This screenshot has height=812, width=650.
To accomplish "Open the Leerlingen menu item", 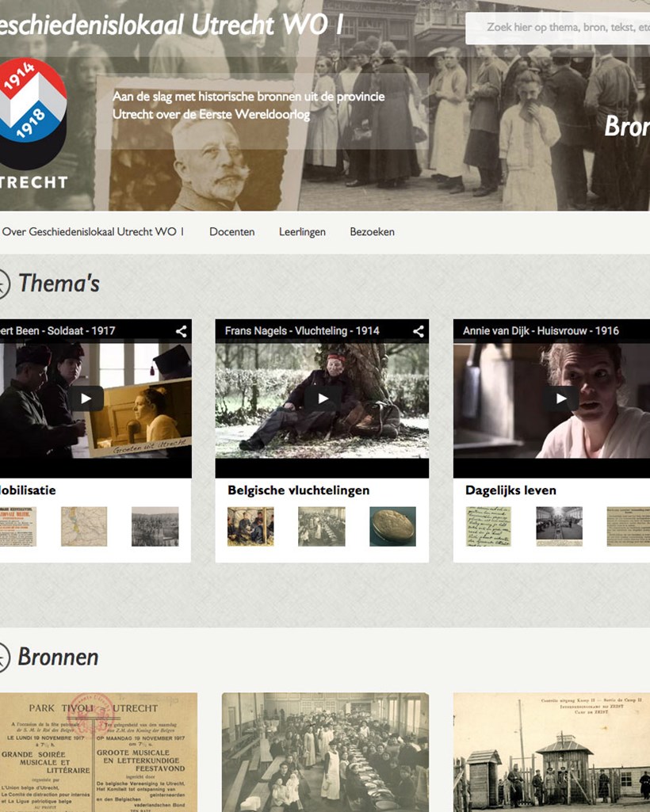I will click(x=302, y=232).
